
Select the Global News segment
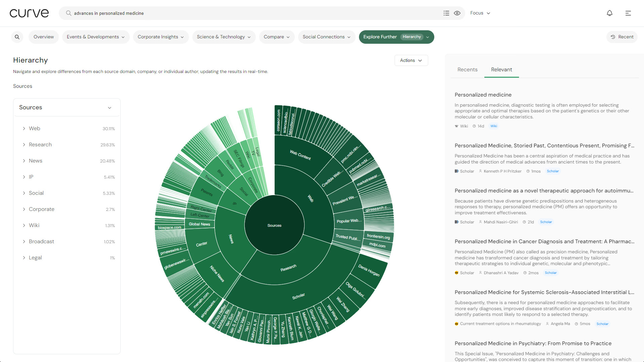tap(199, 224)
